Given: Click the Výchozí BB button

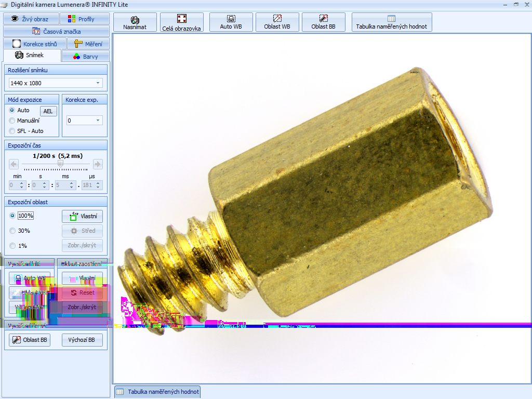Looking at the screenshot, I should (83, 340).
